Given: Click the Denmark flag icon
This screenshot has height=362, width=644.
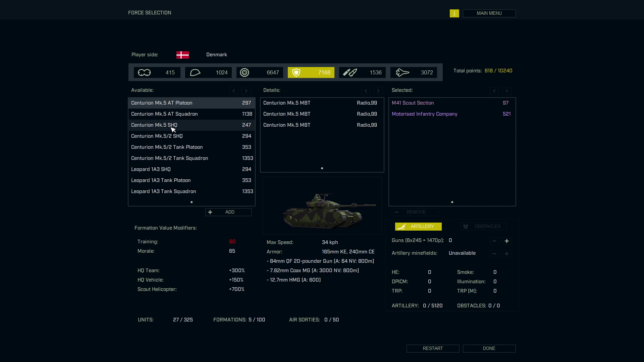Looking at the screenshot, I should point(183,55).
